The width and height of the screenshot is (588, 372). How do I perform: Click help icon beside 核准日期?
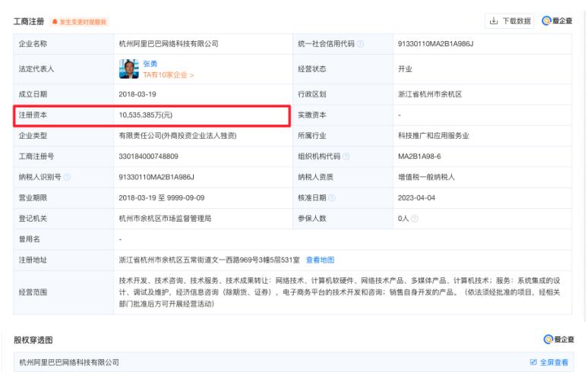333,198
